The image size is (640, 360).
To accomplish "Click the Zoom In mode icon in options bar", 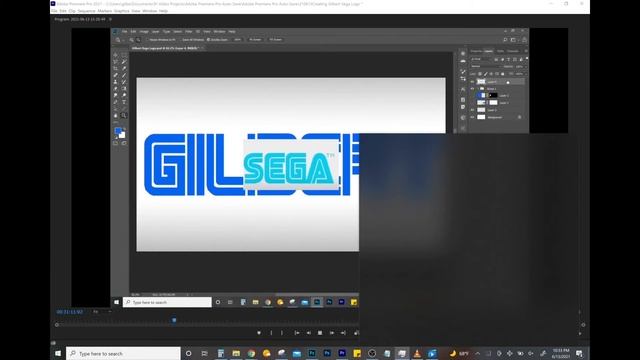I will click(131, 40).
